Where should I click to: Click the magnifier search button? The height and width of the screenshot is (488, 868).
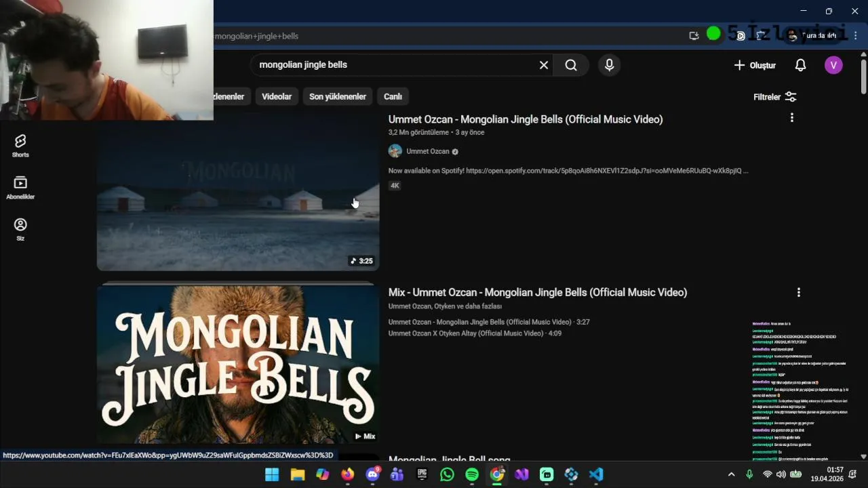coord(571,65)
